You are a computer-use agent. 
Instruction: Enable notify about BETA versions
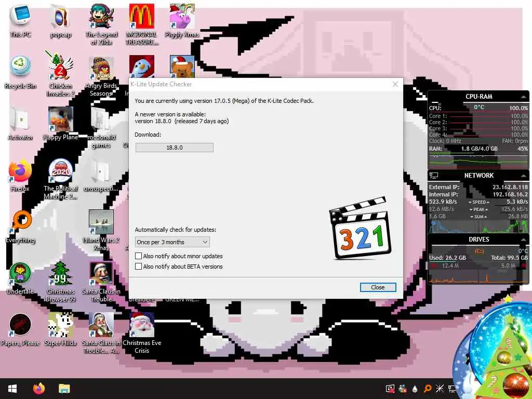(x=138, y=267)
